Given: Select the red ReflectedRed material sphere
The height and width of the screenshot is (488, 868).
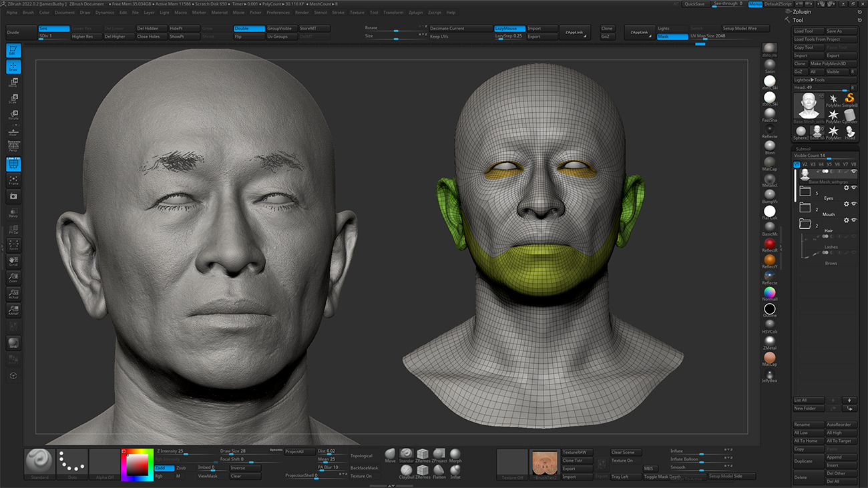Looking at the screenshot, I should coord(770,244).
